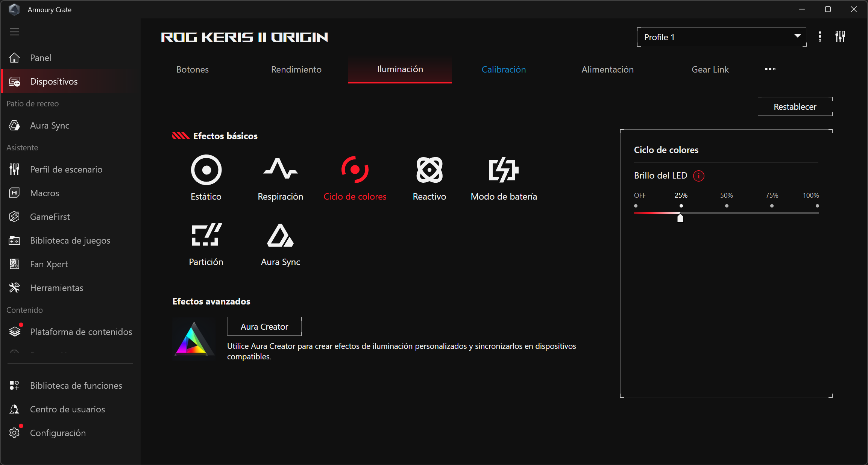Choose the Respiración breathing effect icon
Viewport: 868px width, 465px height.
click(x=281, y=168)
